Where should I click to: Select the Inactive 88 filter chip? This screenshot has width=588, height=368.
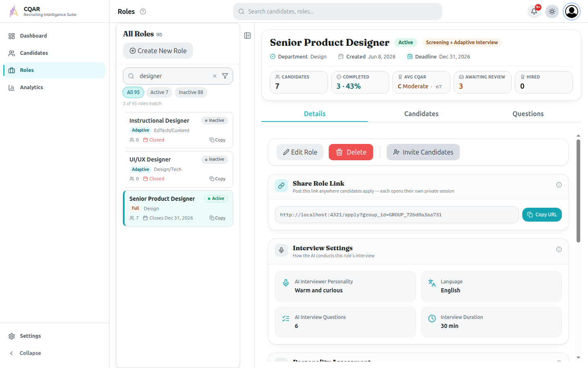pos(191,92)
